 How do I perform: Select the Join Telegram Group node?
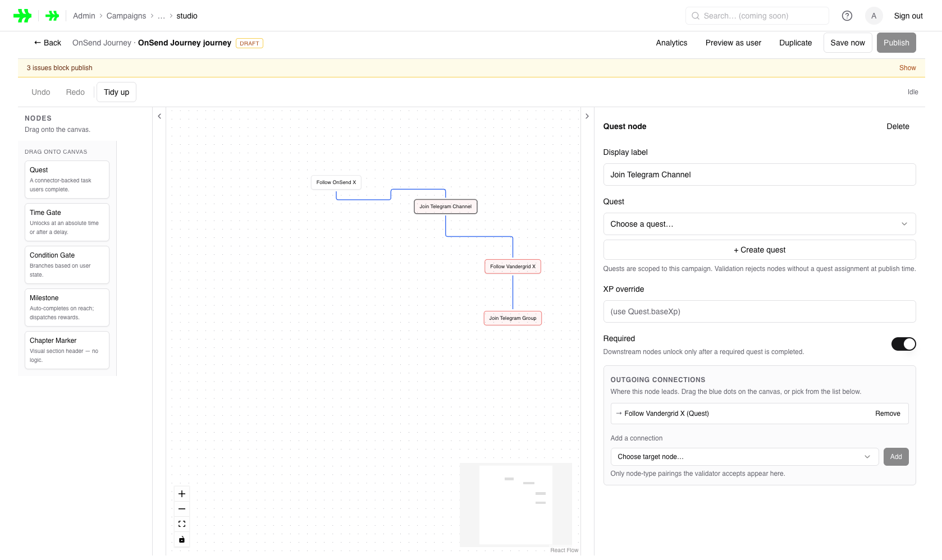tap(513, 318)
